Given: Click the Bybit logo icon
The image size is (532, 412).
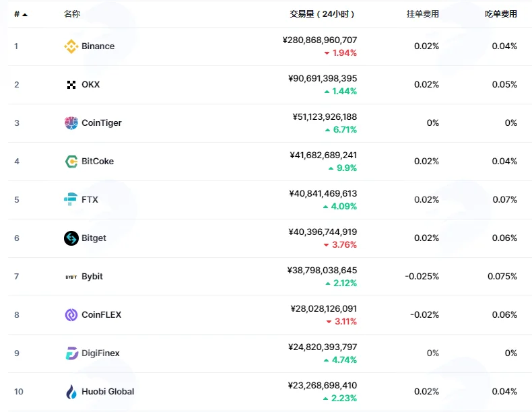Looking at the screenshot, I should [x=71, y=277].
